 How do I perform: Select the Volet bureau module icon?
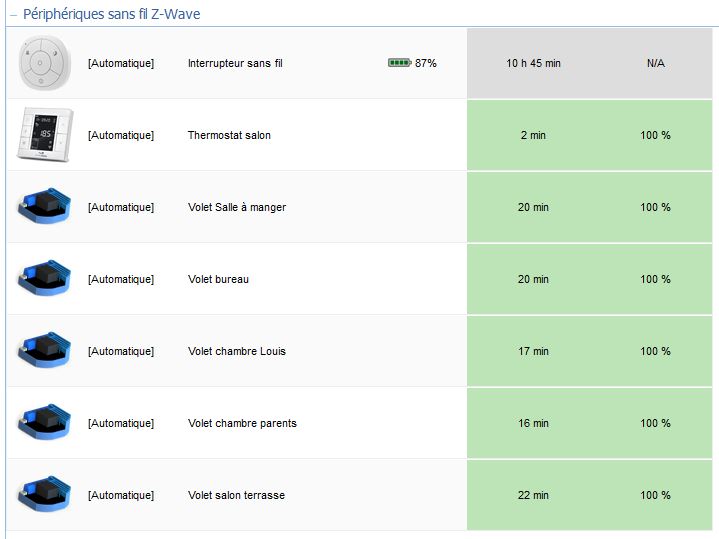pyautogui.click(x=44, y=278)
